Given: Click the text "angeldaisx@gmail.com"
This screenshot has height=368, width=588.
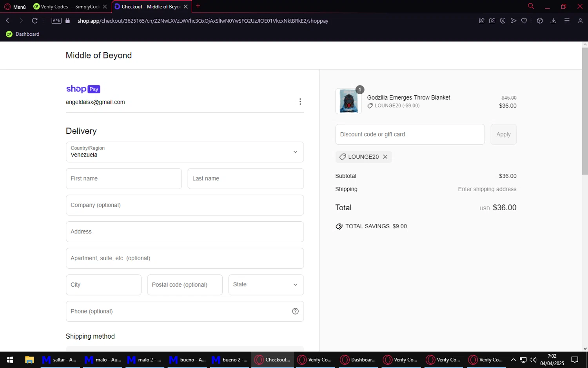Looking at the screenshot, I should pos(95,102).
